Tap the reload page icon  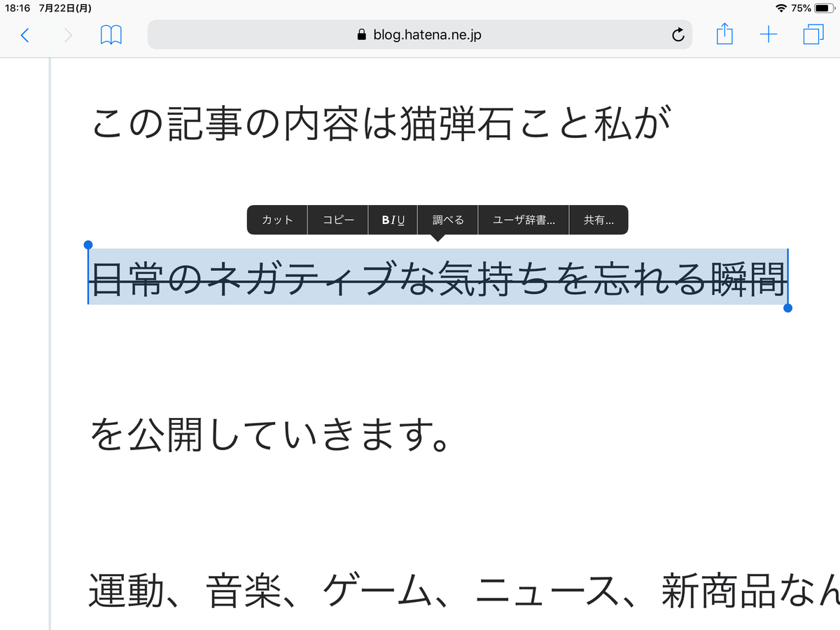pos(677,34)
